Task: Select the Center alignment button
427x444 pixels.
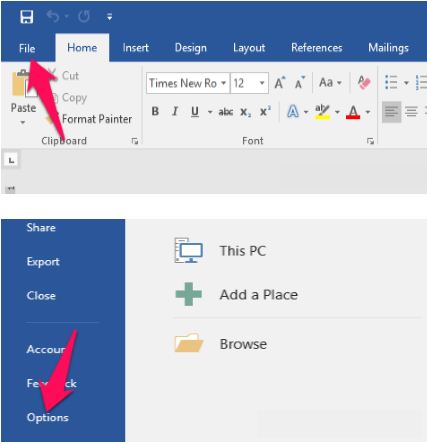Action: [x=412, y=111]
